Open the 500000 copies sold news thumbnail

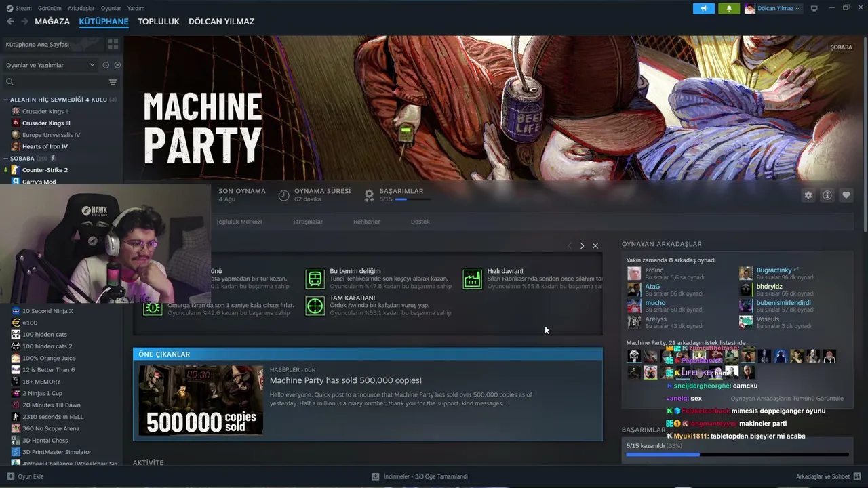click(x=201, y=401)
